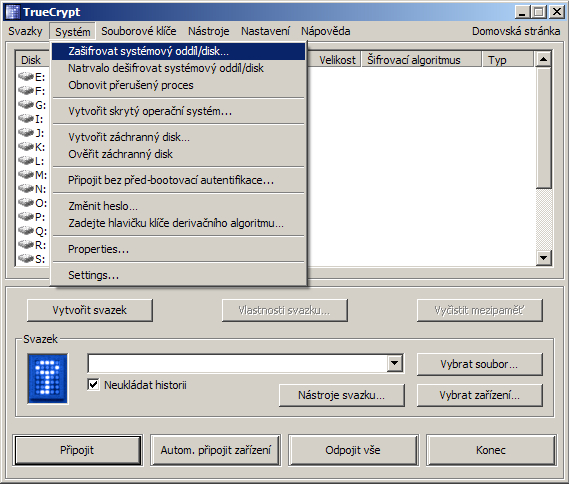This screenshot has width=569, height=484.
Task: Click the Vybrat zařízení button
Action: click(x=480, y=395)
